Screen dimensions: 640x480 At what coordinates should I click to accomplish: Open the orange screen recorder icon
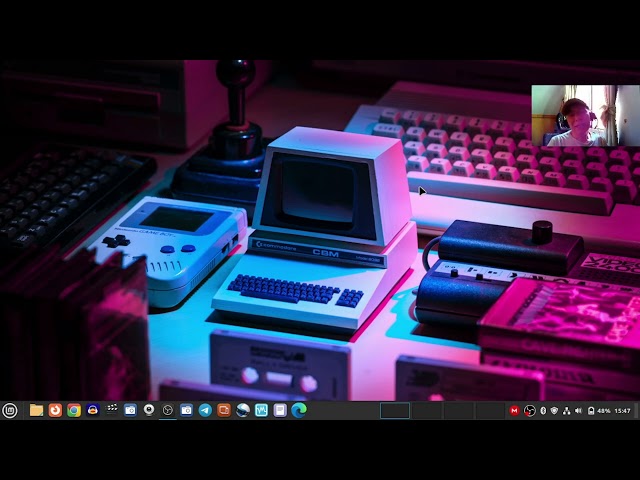(224, 410)
